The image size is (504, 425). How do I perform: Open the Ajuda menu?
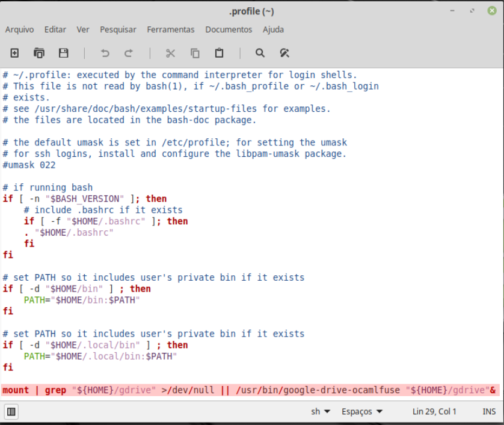pos(273,29)
